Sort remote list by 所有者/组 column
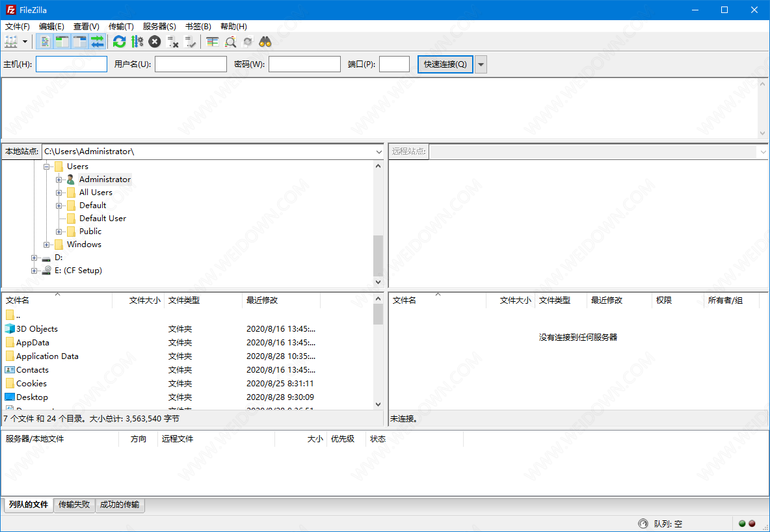The width and height of the screenshot is (770, 532). (x=731, y=300)
